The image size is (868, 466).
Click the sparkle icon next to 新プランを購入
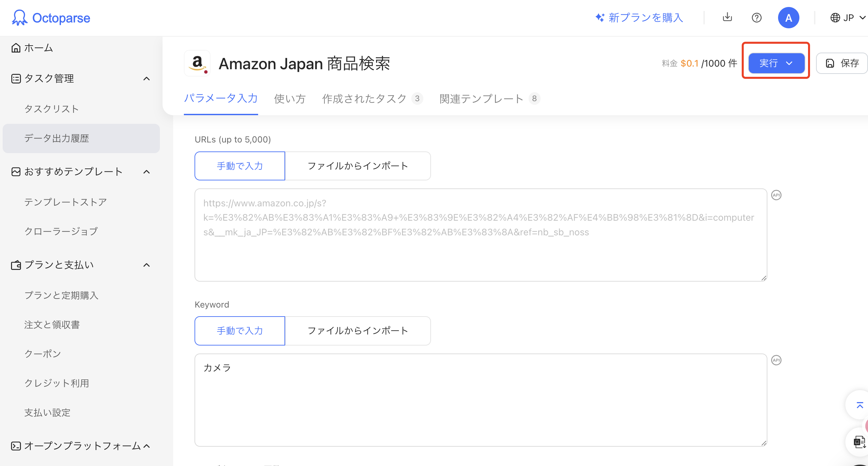(600, 18)
